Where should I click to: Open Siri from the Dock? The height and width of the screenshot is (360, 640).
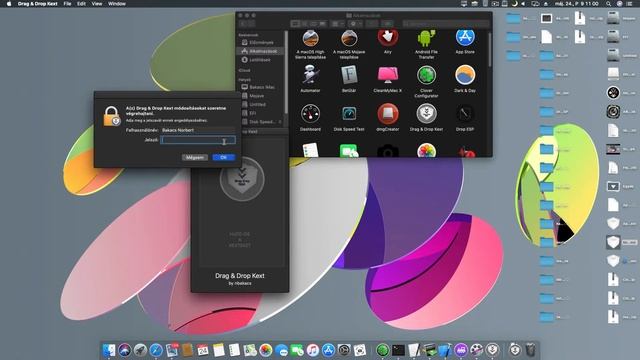point(124,350)
